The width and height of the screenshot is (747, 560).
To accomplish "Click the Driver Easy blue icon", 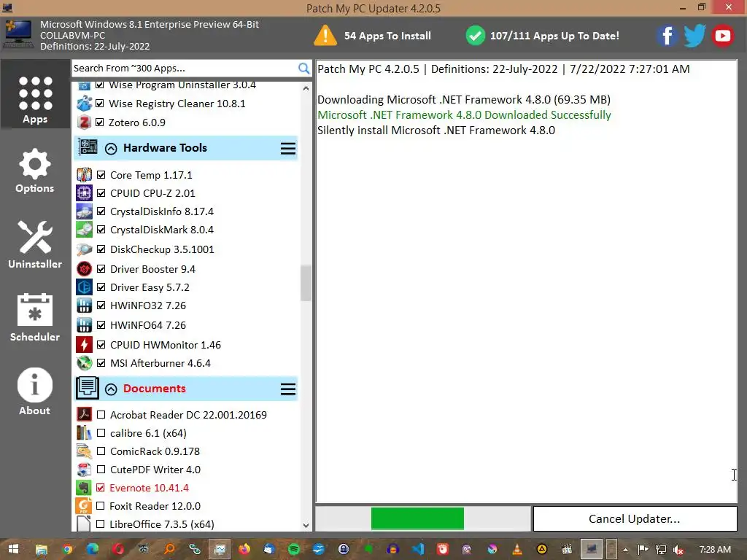I will pos(85,287).
